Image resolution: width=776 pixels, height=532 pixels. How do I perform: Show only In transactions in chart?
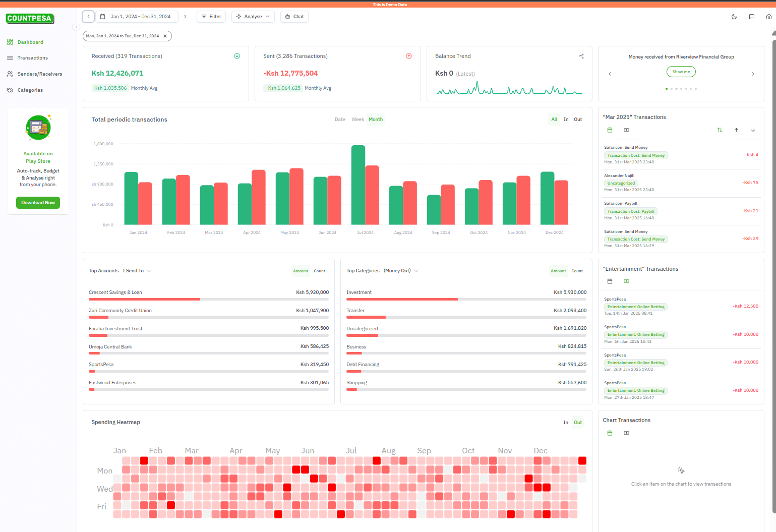[x=566, y=120]
